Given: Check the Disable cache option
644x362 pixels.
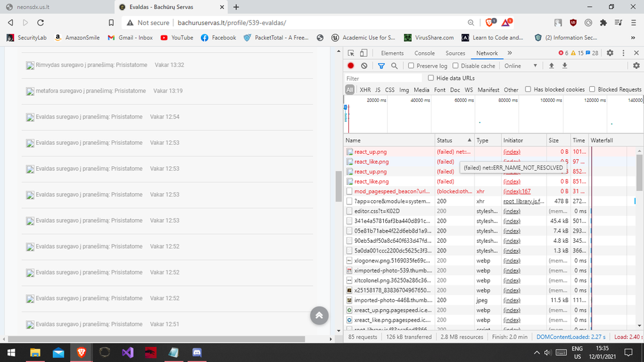Looking at the screenshot, I should (455, 66).
